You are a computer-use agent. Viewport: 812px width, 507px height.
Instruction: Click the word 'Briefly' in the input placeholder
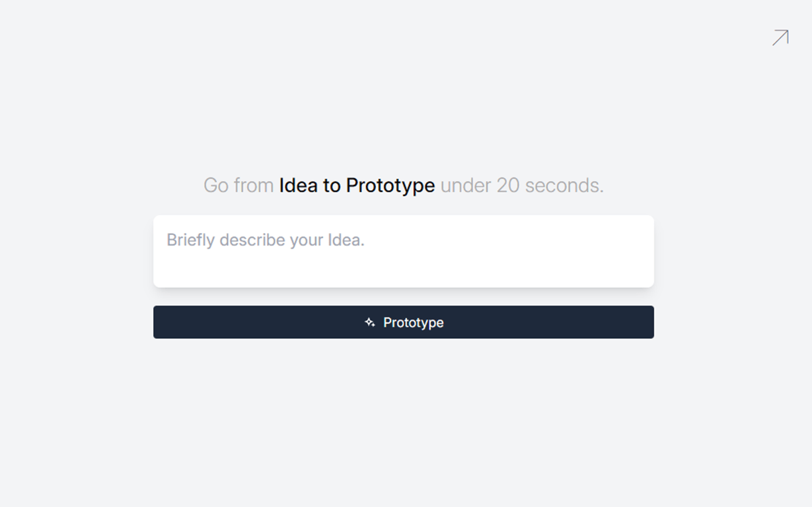click(191, 240)
